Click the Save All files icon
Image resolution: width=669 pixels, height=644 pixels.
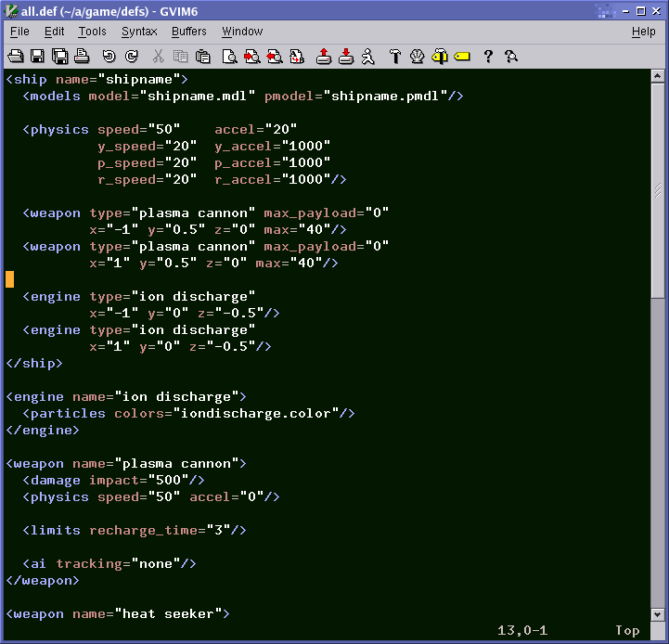pos(59,57)
